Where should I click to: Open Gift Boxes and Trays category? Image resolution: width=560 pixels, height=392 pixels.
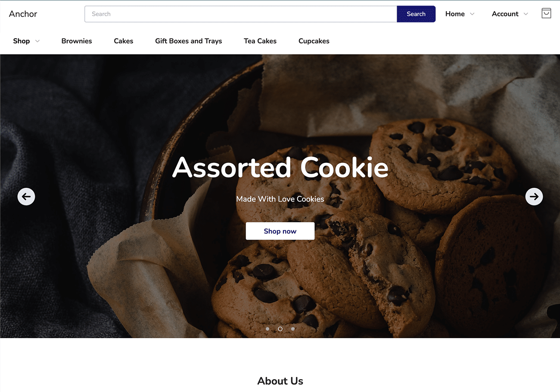(x=189, y=41)
